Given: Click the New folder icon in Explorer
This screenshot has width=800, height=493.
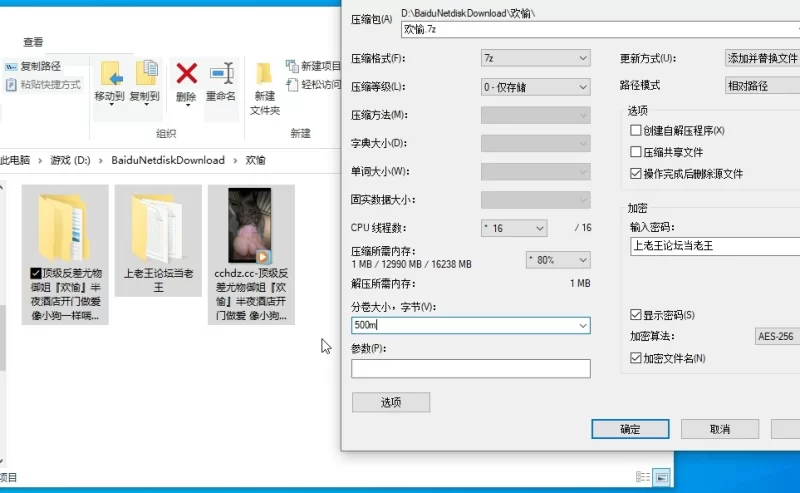Looking at the screenshot, I should click(x=264, y=75).
